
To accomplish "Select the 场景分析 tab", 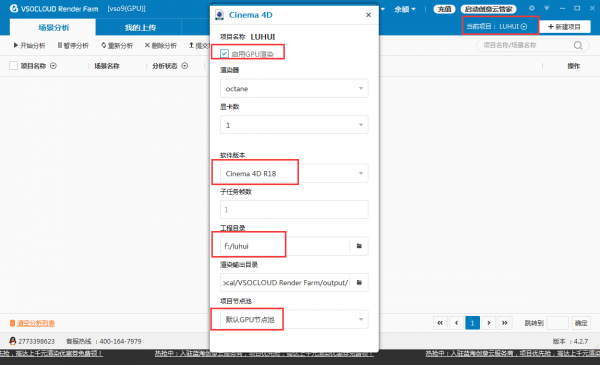I will pos(53,28).
